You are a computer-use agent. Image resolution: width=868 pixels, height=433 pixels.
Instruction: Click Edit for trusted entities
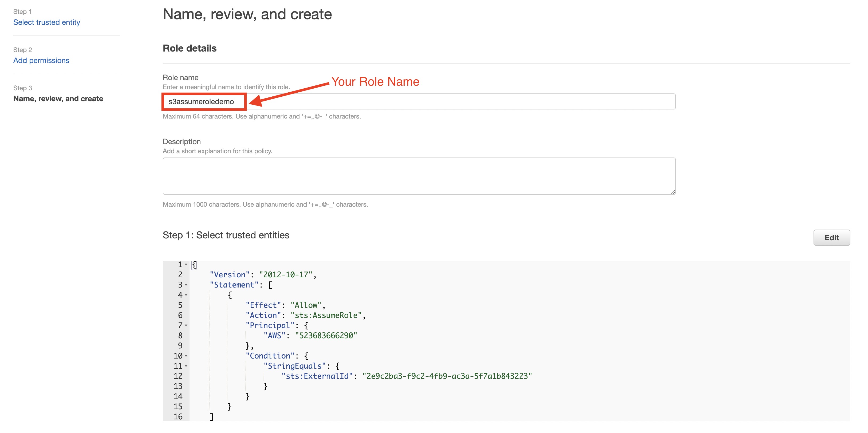(831, 238)
